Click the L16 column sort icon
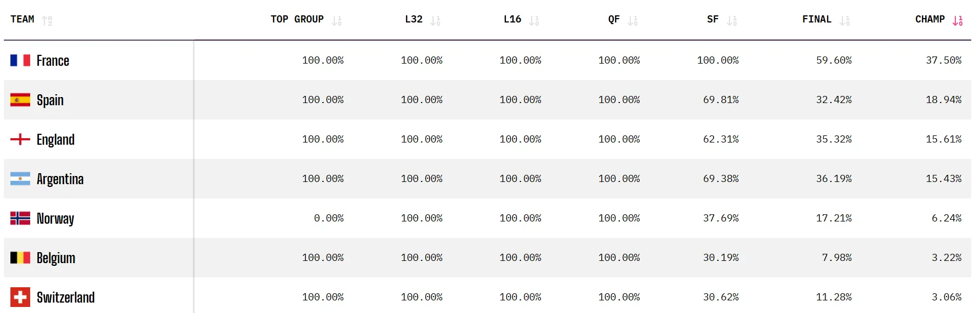Viewport: 980px width, 313px height. click(x=534, y=21)
